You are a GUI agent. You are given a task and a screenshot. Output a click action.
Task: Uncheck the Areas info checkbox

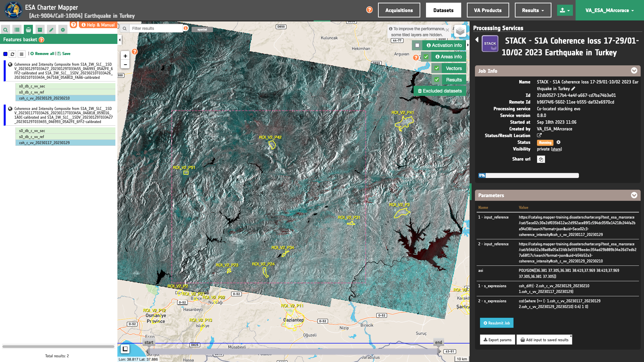[426, 57]
